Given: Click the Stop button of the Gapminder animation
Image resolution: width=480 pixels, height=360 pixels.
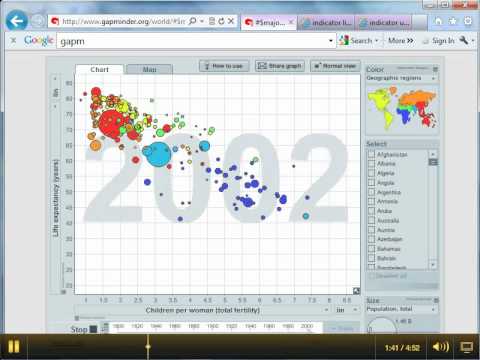Looking at the screenshot, I should pos(83,329).
